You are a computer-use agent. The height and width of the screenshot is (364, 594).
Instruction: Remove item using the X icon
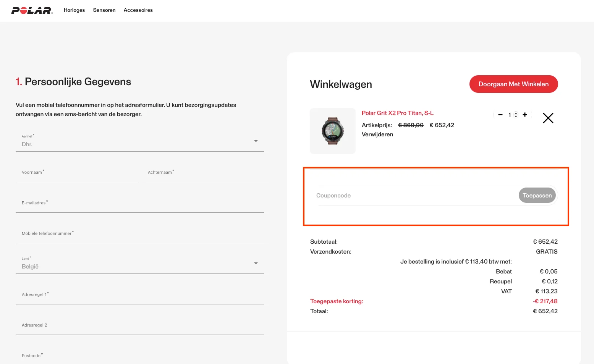point(548,118)
